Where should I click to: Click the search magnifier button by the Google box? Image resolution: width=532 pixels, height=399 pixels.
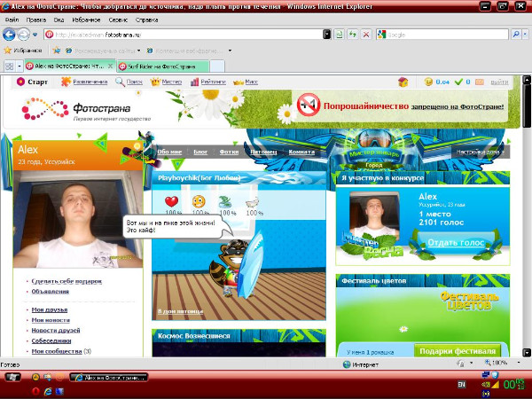[x=516, y=35]
